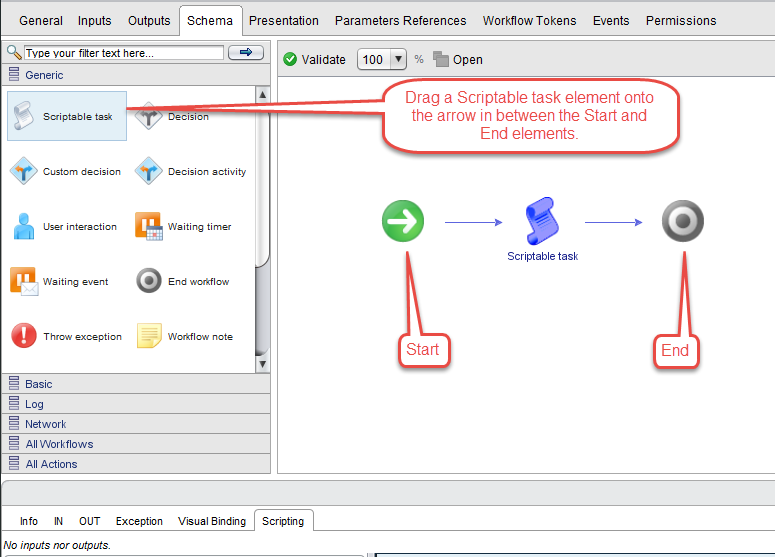Click the End workflow palette icon
The image size is (775, 557).
click(149, 281)
